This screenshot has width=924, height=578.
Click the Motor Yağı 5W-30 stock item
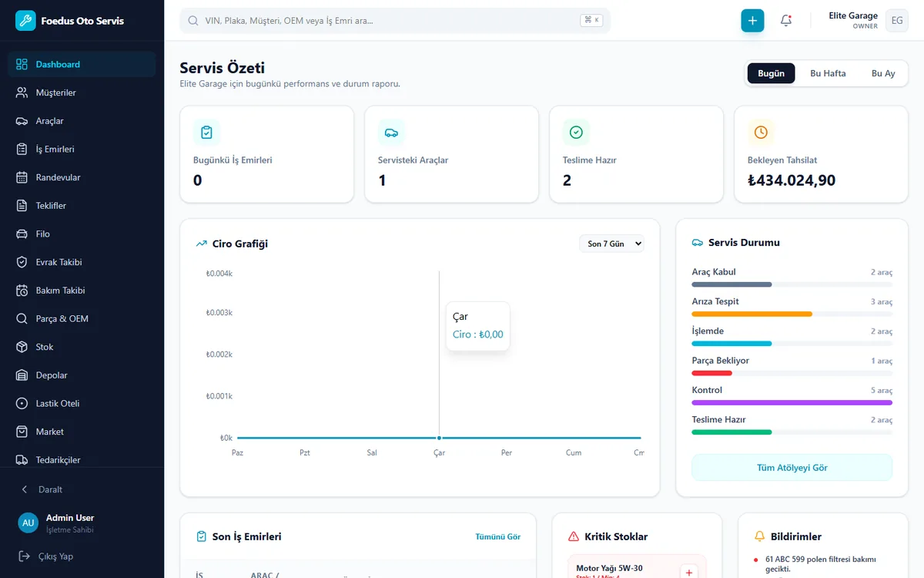[638, 566]
